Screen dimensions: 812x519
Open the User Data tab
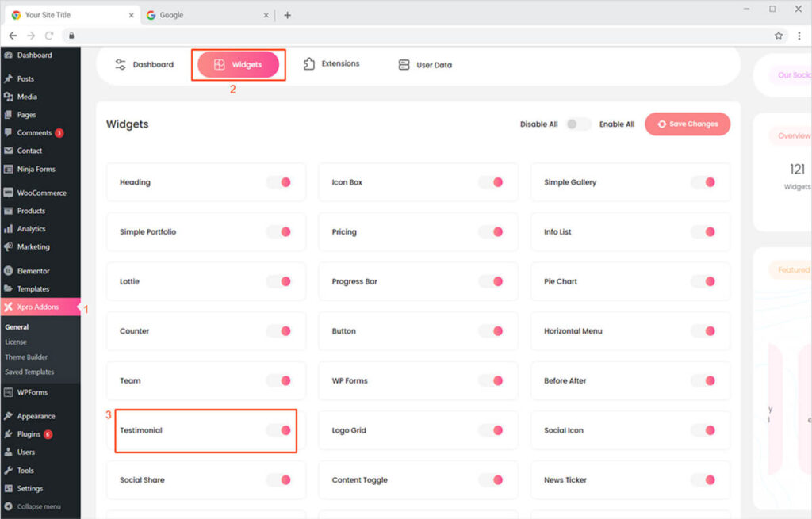[x=425, y=65]
